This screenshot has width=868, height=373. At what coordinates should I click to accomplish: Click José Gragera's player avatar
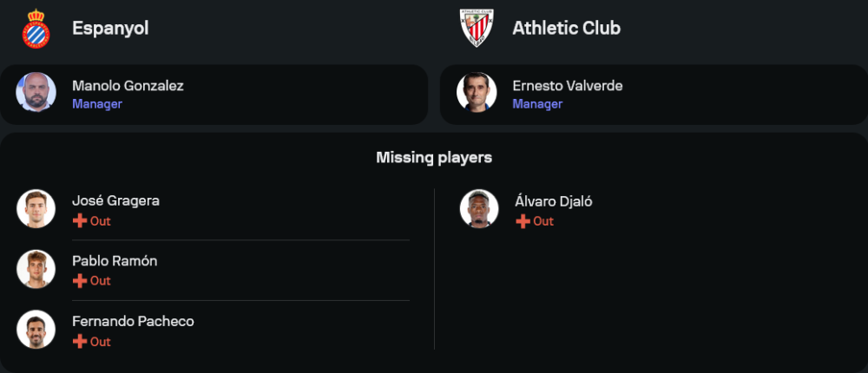pos(36,209)
